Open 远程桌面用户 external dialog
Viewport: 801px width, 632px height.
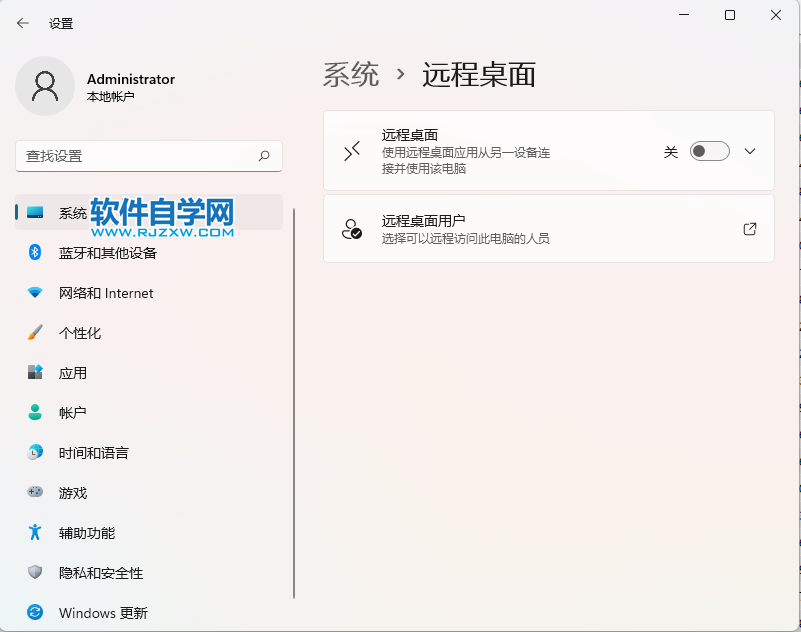click(749, 228)
